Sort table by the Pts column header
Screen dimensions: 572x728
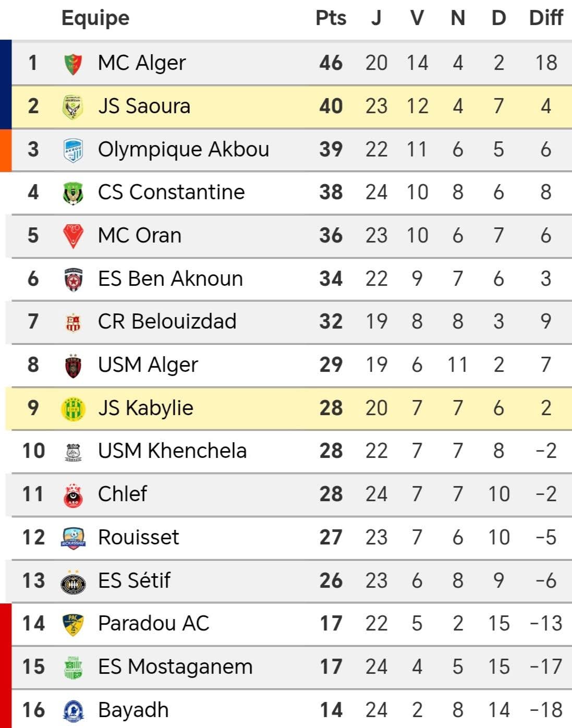click(x=331, y=18)
